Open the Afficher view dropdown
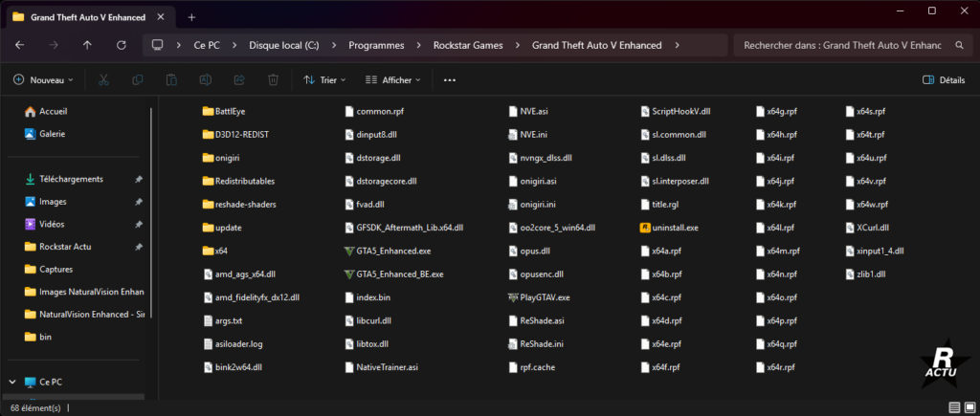Image resolution: width=980 pixels, height=416 pixels. [x=392, y=80]
